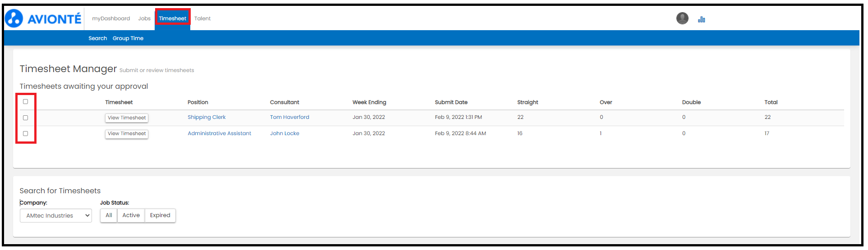Check the Shipping Clerk timesheet checkbox

(x=25, y=118)
